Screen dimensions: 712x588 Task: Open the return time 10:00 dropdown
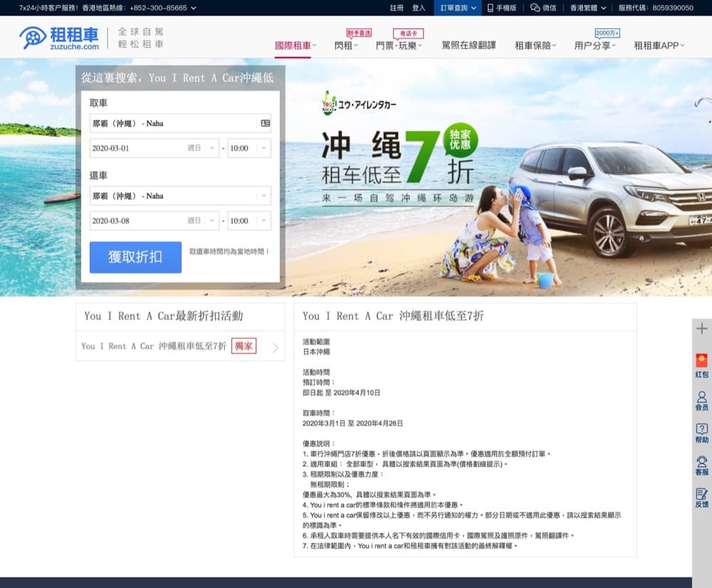pyautogui.click(x=249, y=221)
